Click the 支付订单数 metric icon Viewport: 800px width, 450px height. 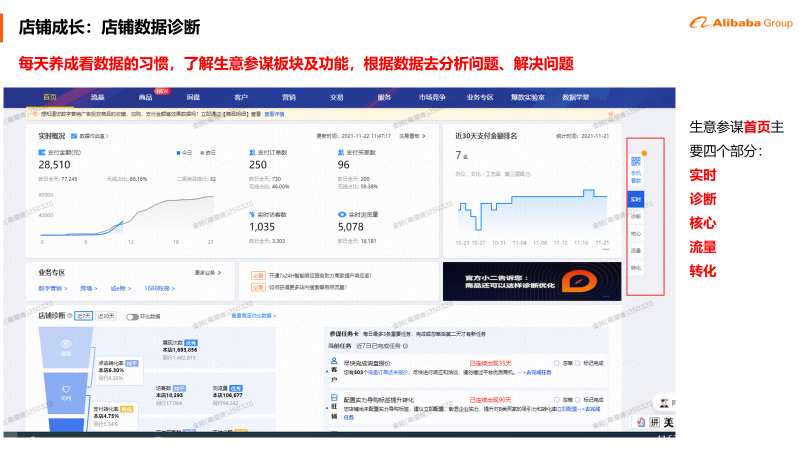pos(252,153)
